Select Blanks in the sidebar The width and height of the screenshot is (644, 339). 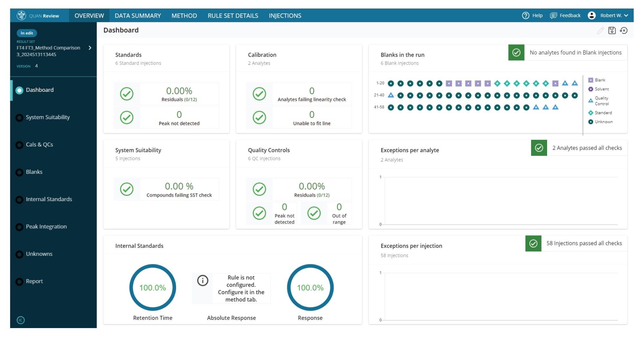54,172
